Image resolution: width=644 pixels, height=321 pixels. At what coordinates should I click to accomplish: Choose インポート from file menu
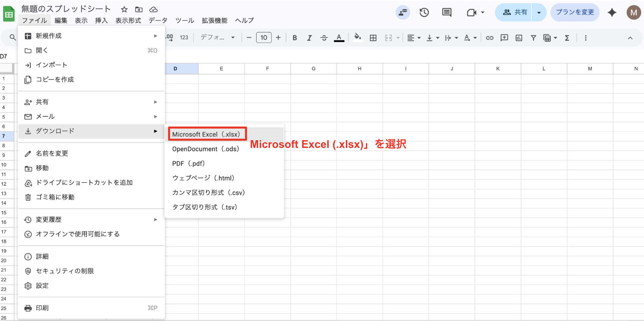point(91,65)
